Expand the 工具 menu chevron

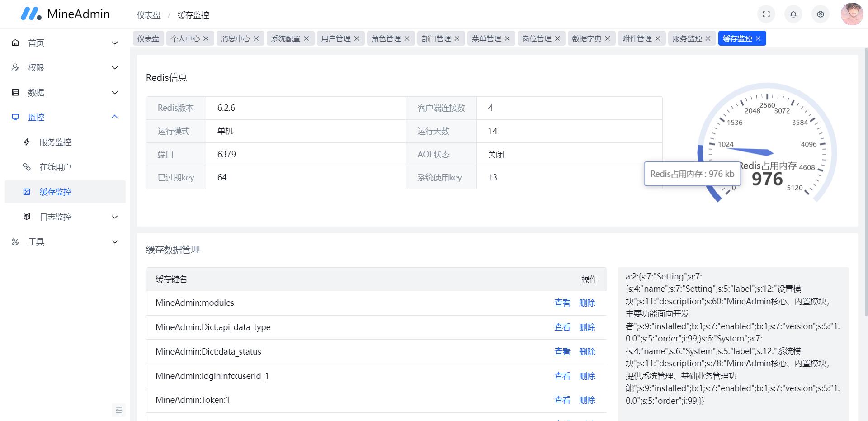tap(115, 242)
